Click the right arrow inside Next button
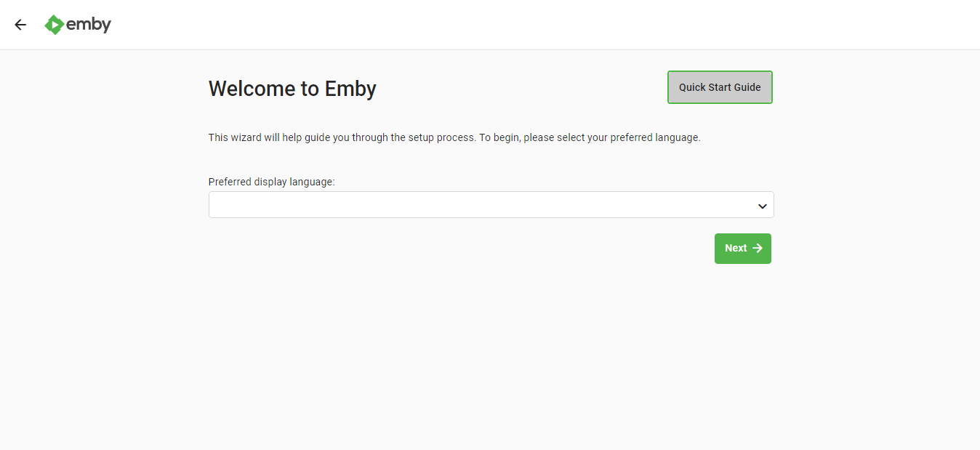Viewport: 980px width, 450px height. pos(758,249)
